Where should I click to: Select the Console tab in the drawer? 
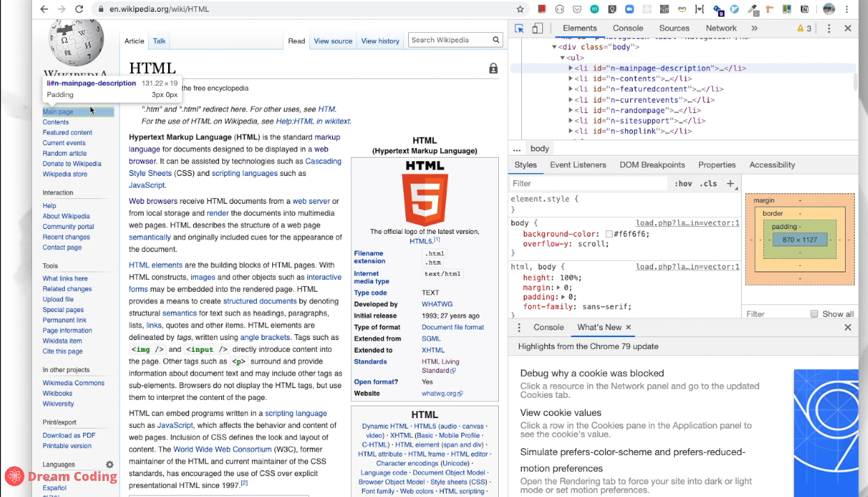pos(548,327)
